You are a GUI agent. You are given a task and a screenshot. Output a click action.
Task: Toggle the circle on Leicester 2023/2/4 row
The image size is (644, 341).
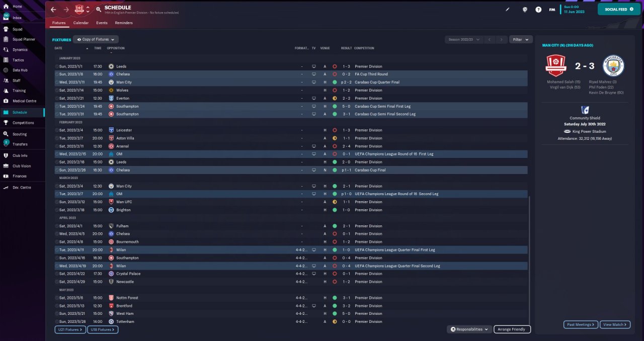[x=57, y=130]
